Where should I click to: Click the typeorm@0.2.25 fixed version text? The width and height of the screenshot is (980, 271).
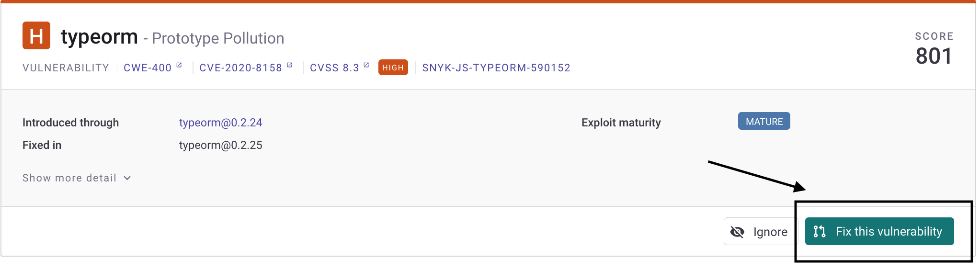click(x=221, y=145)
